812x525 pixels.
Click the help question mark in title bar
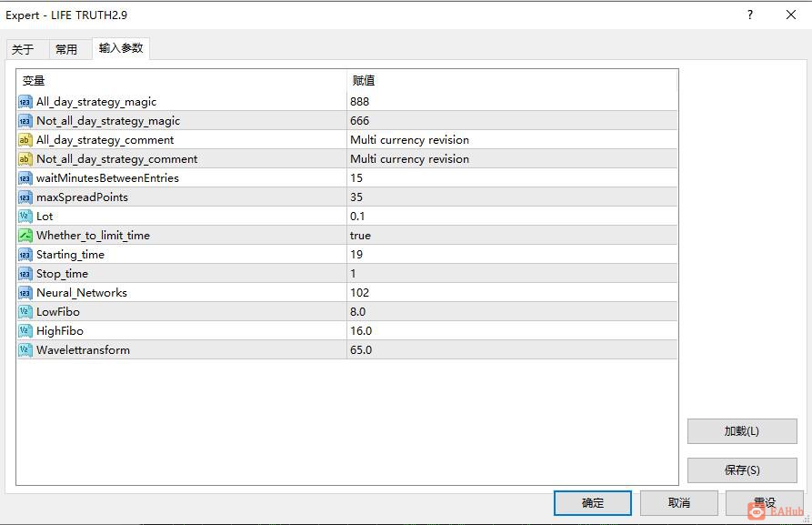(x=750, y=15)
